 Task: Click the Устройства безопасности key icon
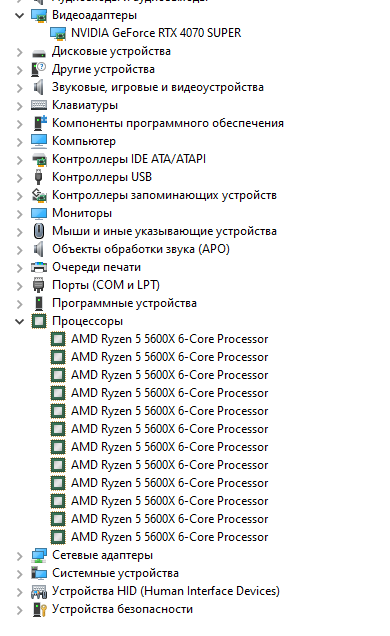(39, 610)
